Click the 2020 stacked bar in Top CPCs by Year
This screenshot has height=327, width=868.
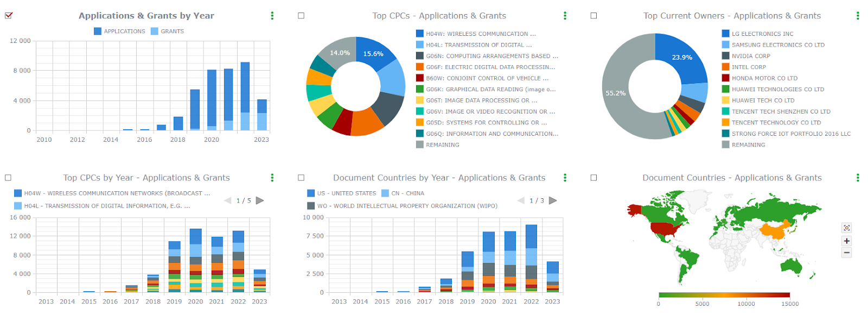(x=195, y=261)
